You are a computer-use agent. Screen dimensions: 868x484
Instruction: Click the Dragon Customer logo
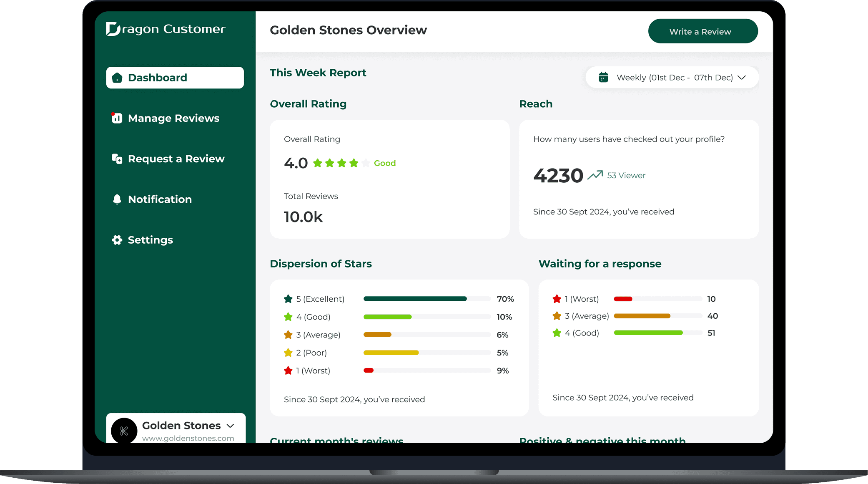click(165, 29)
